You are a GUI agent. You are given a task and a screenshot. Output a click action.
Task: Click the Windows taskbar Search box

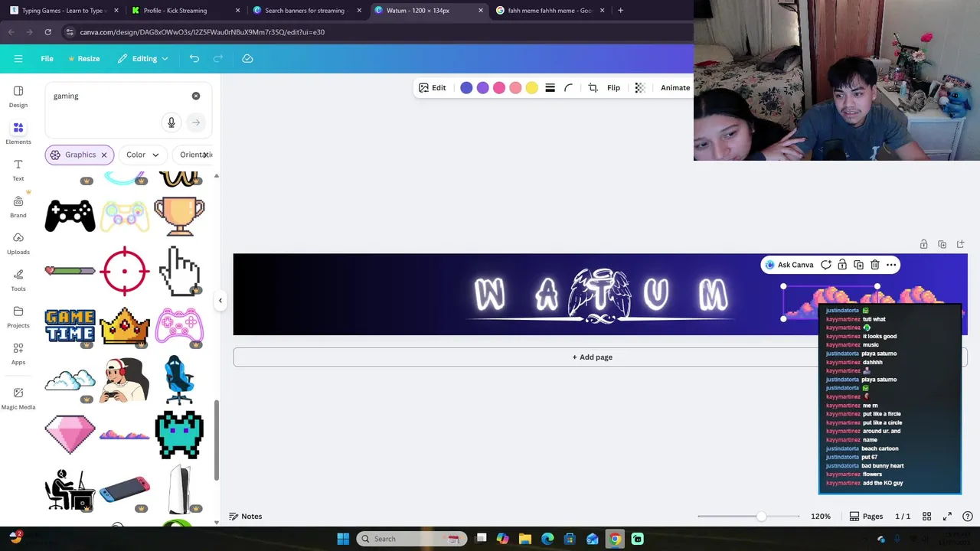click(x=411, y=539)
